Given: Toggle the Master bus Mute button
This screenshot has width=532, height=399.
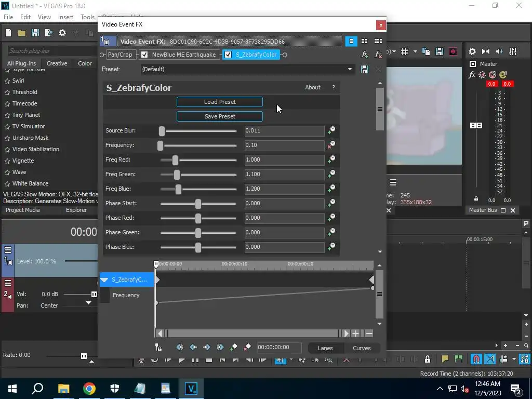Looking at the screenshot, I should [x=493, y=75].
